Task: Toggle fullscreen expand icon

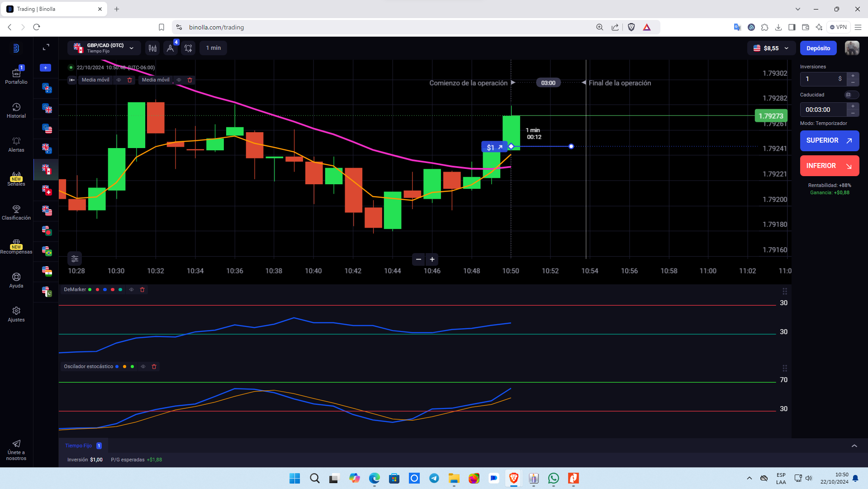Action: pos(46,47)
